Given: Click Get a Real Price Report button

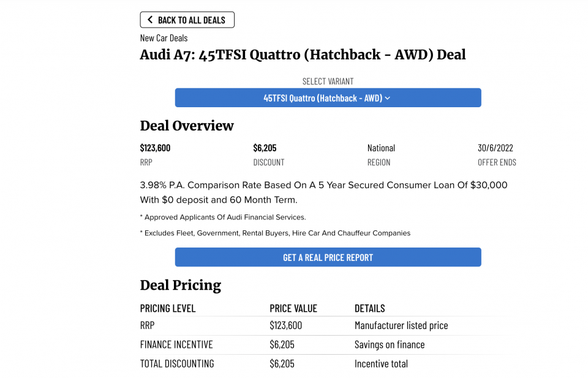Looking at the screenshot, I should [328, 257].
